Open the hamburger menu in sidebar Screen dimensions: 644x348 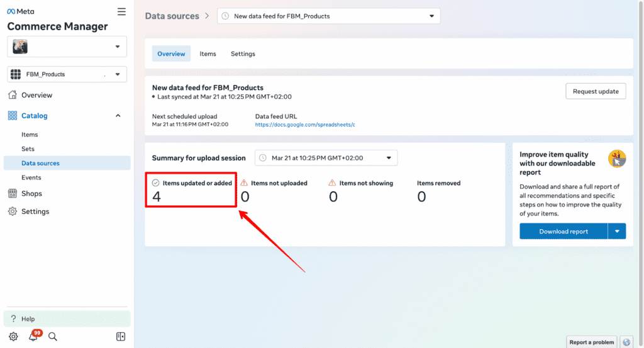(x=121, y=11)
